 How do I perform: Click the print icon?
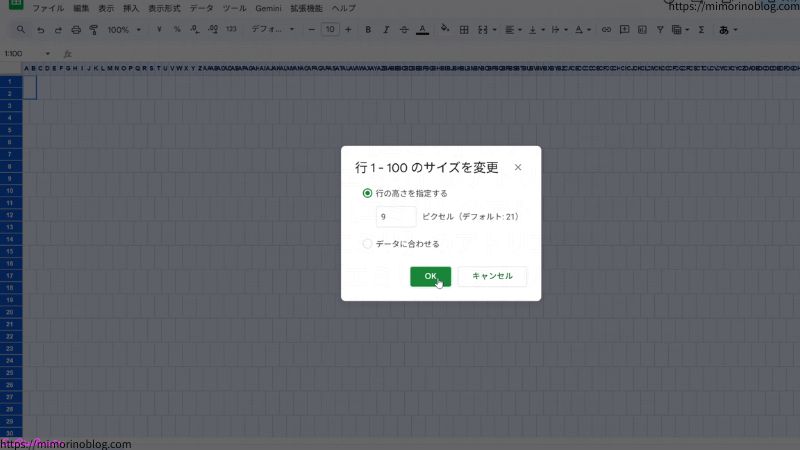[x=76, y=30]
